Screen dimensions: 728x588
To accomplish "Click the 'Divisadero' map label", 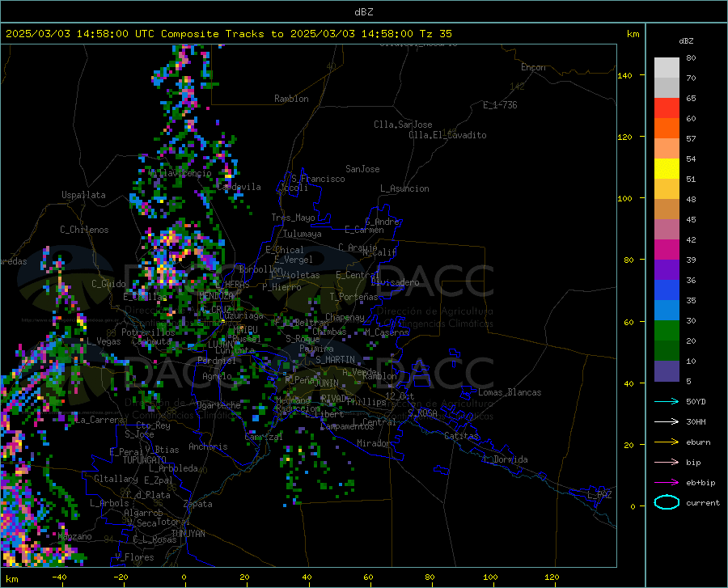I will click(395, 282).
